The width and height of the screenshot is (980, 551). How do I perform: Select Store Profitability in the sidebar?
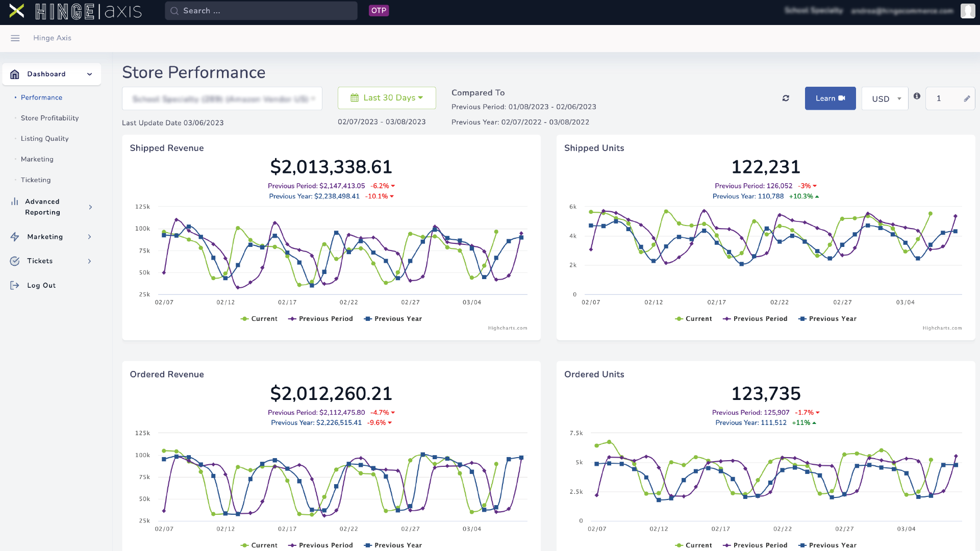(49, 118)
